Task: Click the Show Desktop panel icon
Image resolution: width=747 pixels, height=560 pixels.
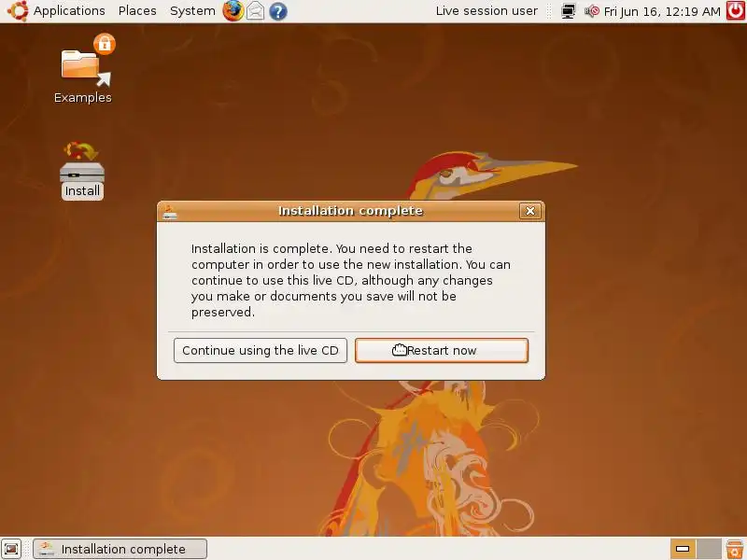Action: [11, 549]
